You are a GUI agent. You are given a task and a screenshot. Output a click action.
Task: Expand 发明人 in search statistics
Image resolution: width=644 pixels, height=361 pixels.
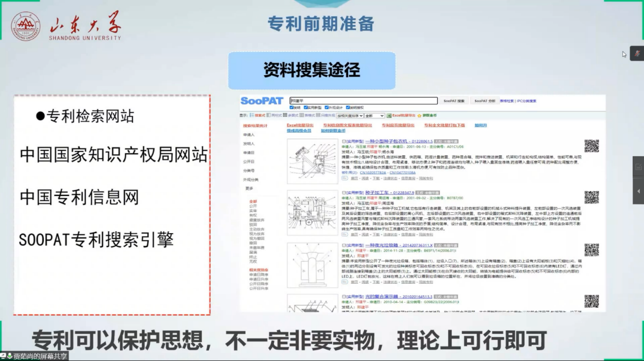(x=249, y=144)
